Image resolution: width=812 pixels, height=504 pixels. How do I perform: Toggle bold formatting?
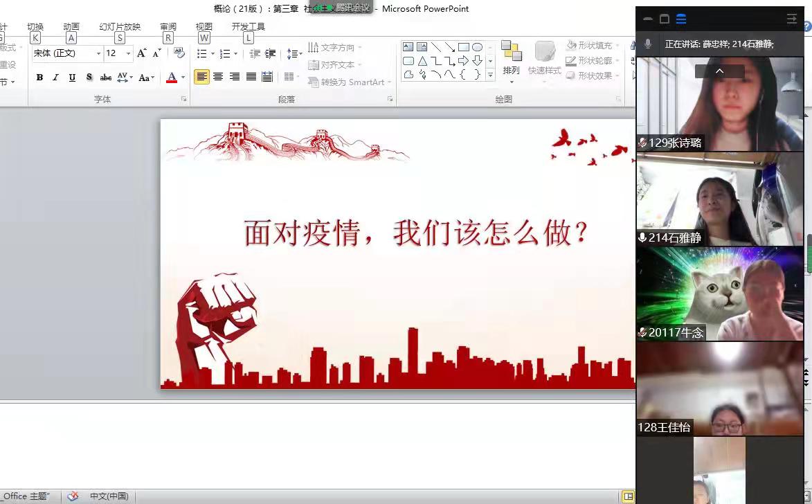pos(39,76)
